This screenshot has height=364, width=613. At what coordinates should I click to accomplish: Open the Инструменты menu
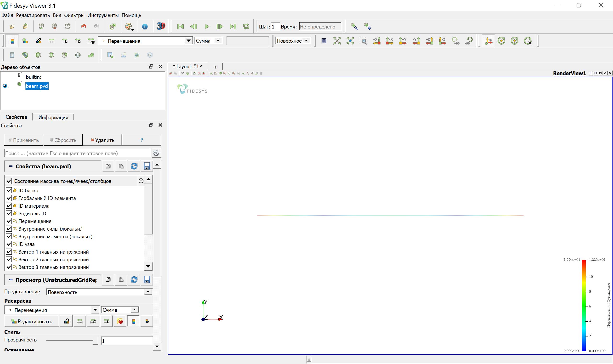pyautogui.click(x=103, y=15)
